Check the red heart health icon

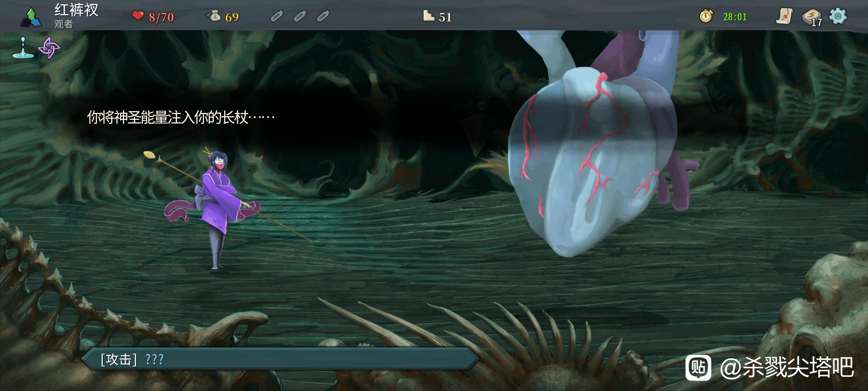pos(138,15)
